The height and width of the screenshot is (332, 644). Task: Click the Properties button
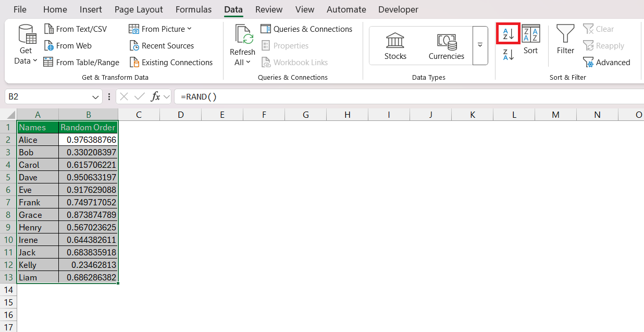[284, 46]
